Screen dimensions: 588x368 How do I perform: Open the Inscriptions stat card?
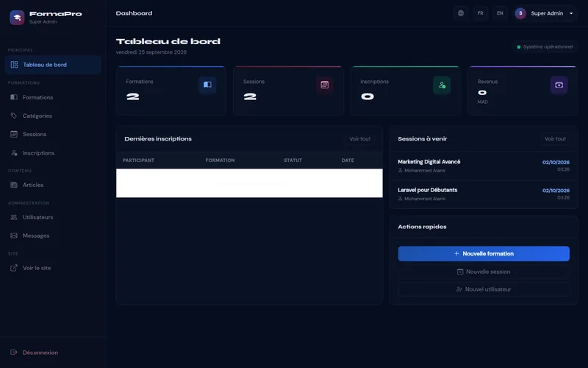[406, 91]
